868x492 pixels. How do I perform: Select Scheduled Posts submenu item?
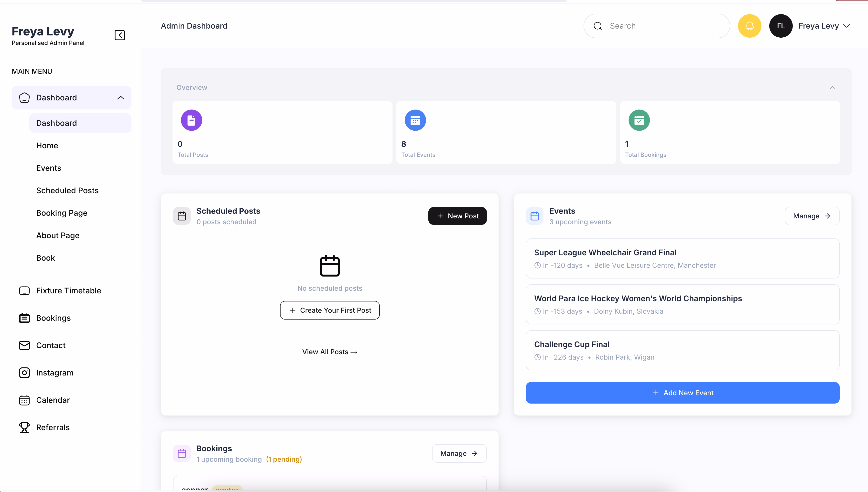click(67, 191)
